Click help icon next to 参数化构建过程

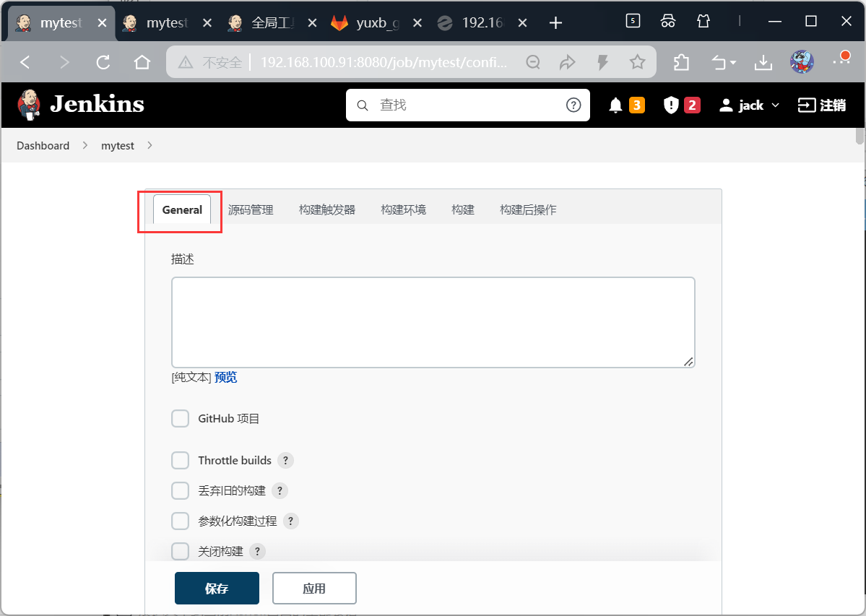tap(291, 521)
